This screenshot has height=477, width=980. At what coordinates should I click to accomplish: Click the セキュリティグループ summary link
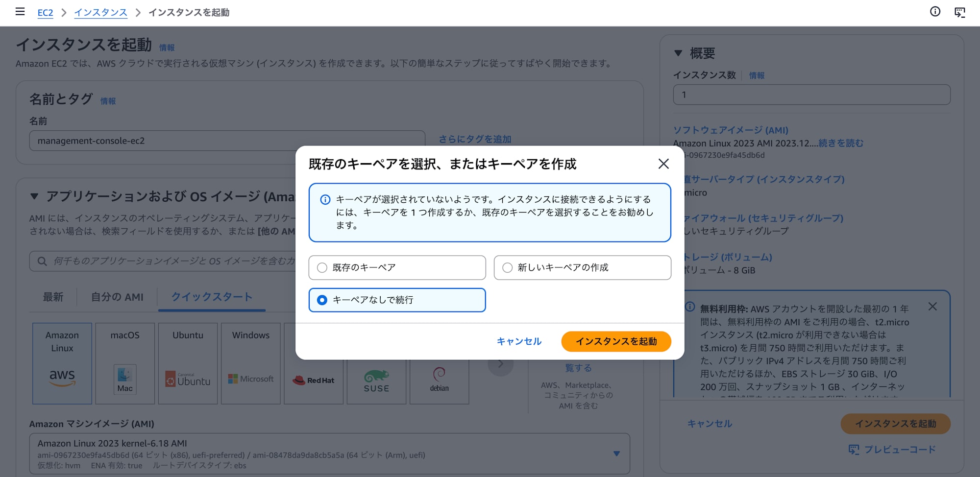coord(763,218)
